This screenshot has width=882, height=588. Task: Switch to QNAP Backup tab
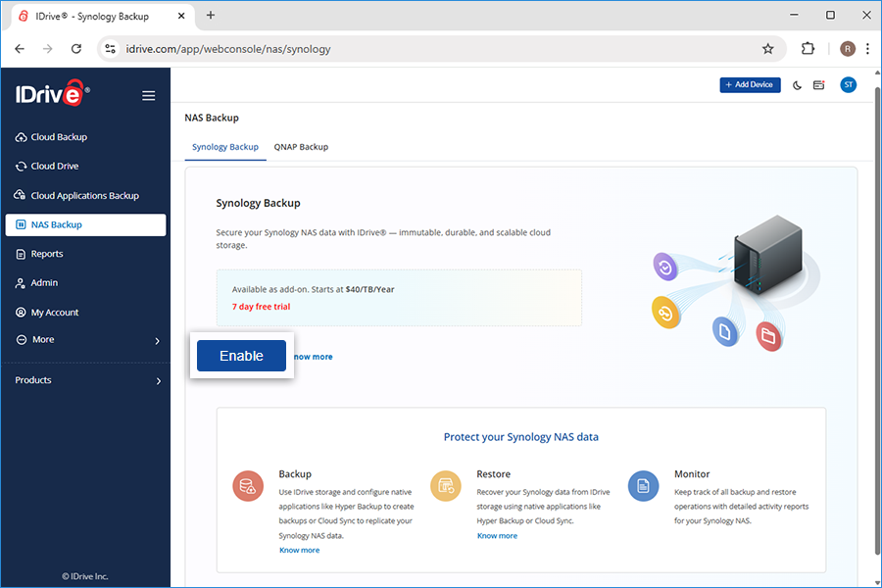tap(301, 147)
